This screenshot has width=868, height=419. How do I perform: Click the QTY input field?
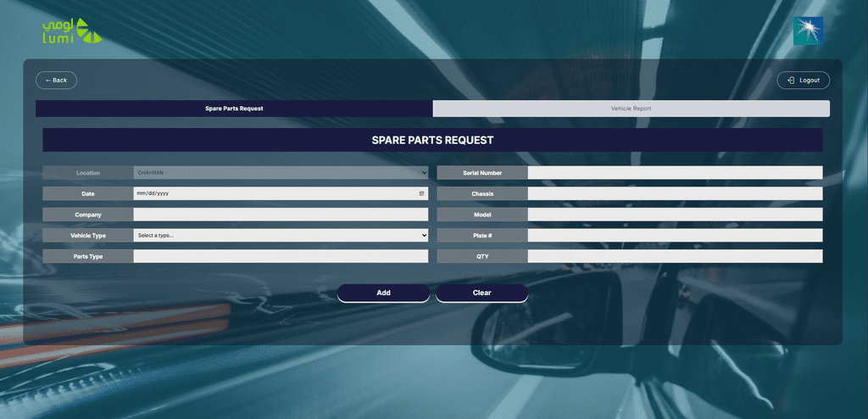[x=675, y=256]
